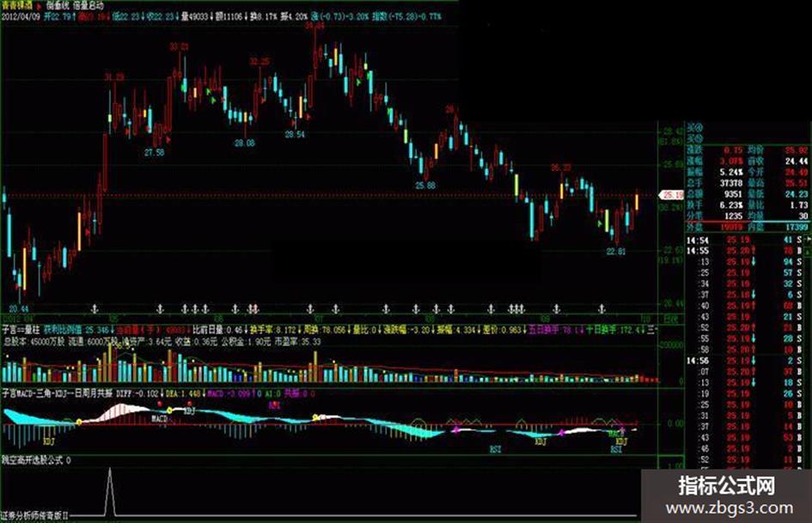
Task: Click the 24.44 previous close value
Action: pos(797,161)
